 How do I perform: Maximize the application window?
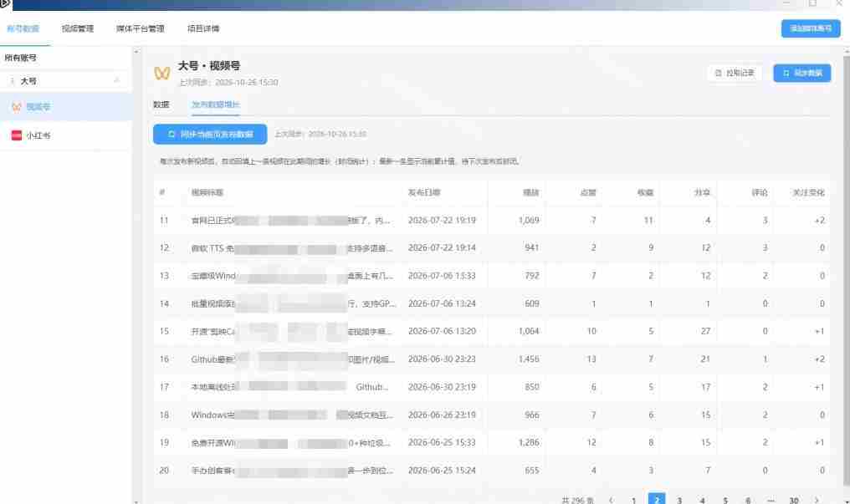coord(812,4)
